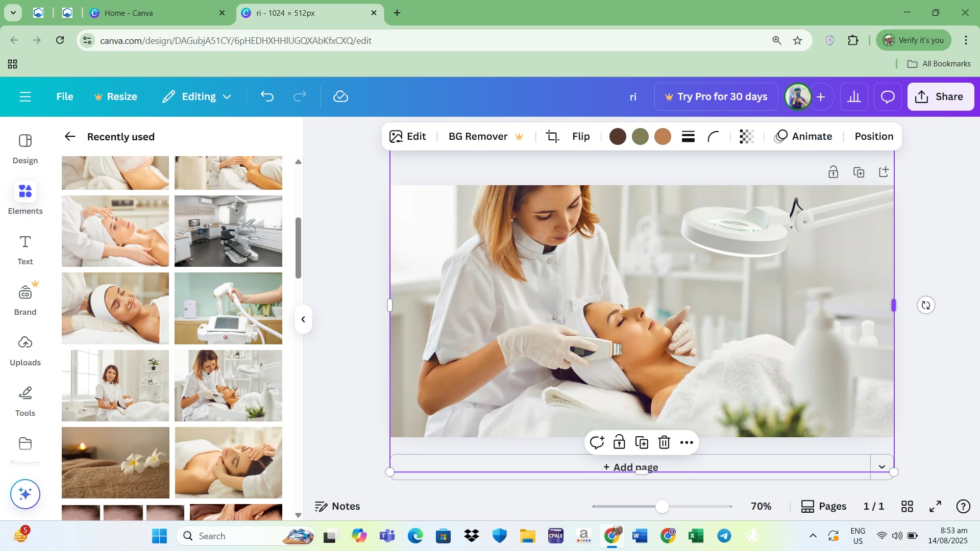The width and height of the screenshot is (980, 551).
Task: Open the File menu
Action: click(x=64, y=96)
